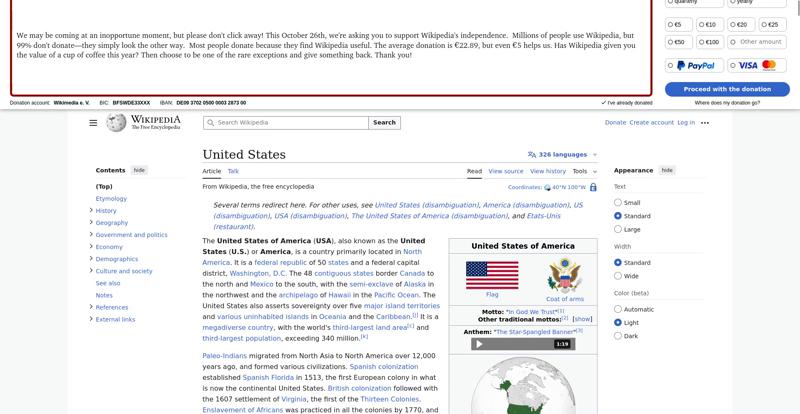
Task: Click the page protection padlock icon
Action: click(593, 187)
